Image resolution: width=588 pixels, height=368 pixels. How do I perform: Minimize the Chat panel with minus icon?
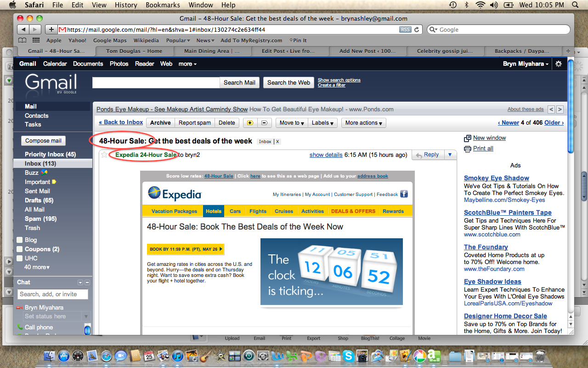tap(87, 282)
